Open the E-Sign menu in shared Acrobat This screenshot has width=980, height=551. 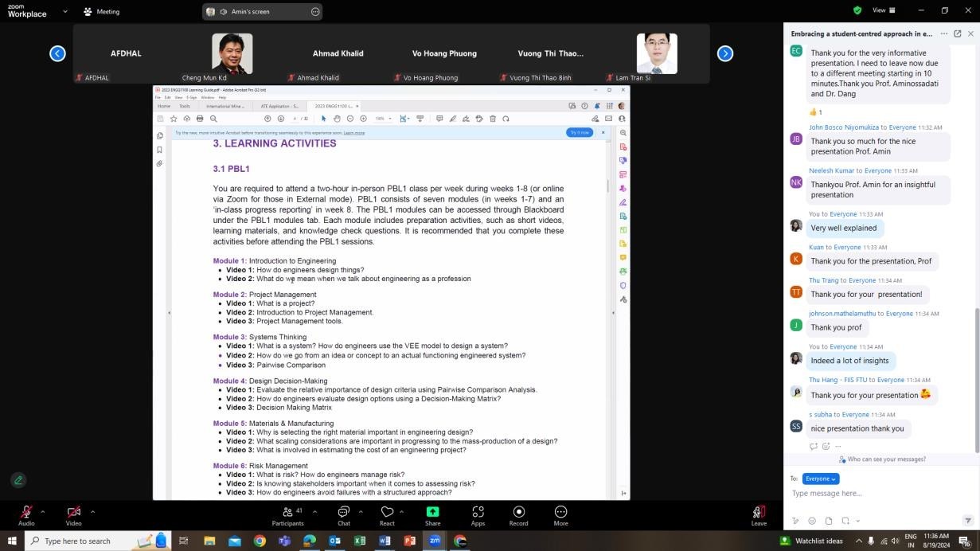coord(191,97)
